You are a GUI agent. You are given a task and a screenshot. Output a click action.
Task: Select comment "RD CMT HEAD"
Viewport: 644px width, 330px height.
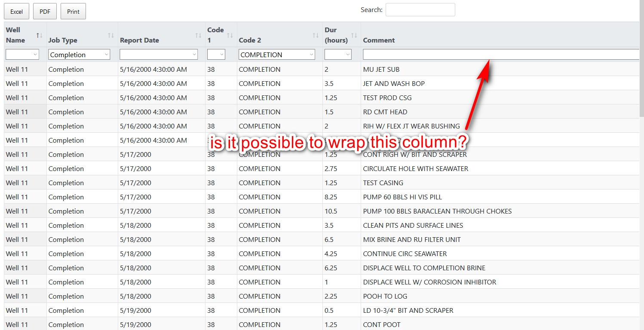[x=385, y=112]
